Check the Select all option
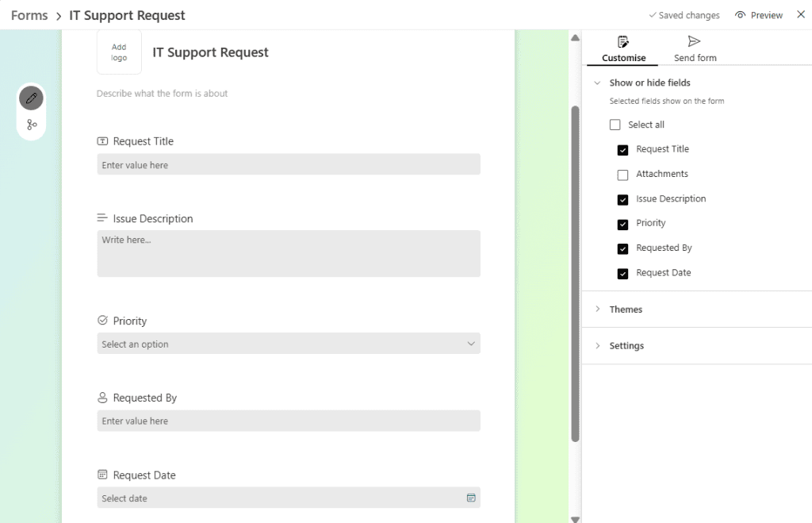 pos(615,124)
